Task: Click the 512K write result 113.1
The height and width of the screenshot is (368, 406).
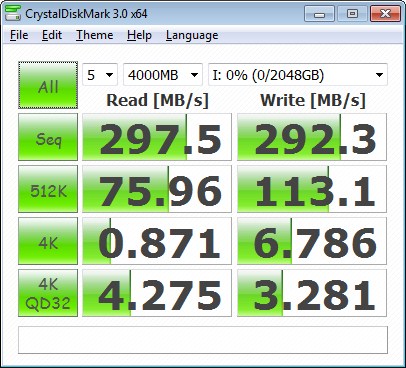Action: point(312,189)
